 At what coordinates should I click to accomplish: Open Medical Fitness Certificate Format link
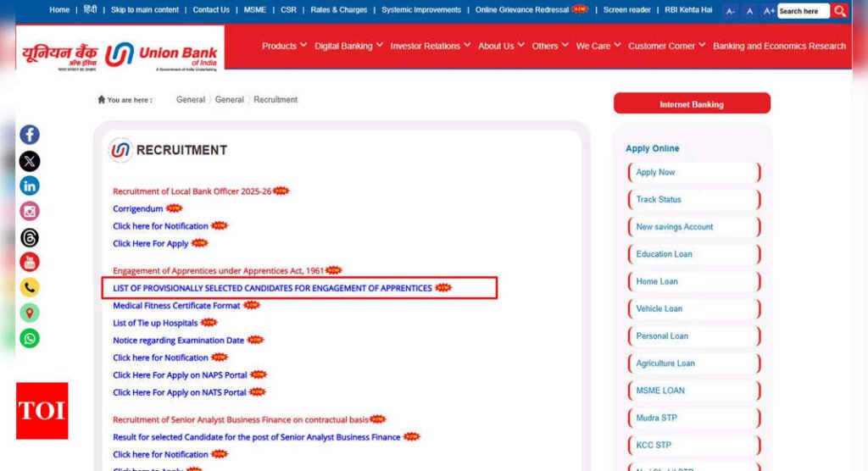pyautogui.click(x=176, y=306)
